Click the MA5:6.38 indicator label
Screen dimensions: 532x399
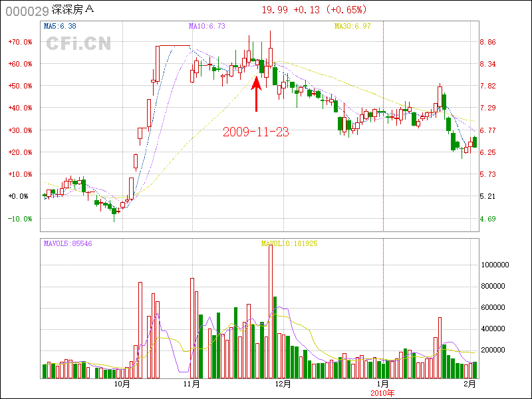(x=60, y=26)
